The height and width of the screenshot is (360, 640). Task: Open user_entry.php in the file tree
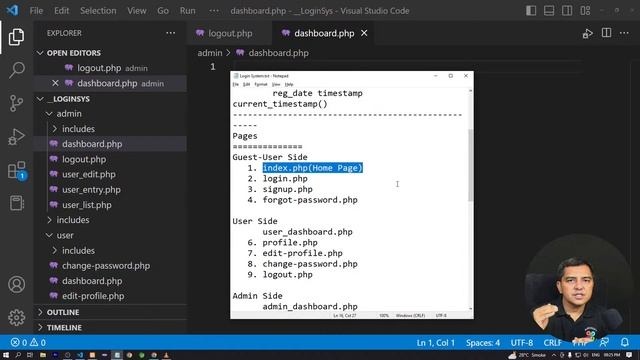click(91, 190)
